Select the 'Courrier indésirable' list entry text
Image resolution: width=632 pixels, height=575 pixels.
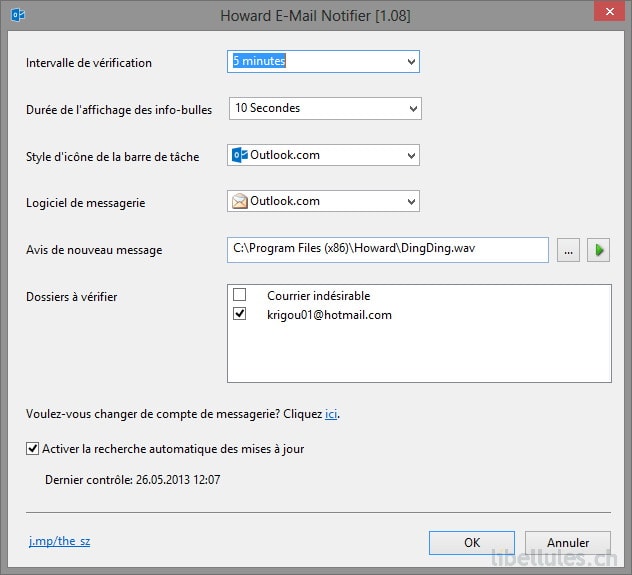point(318,296)
